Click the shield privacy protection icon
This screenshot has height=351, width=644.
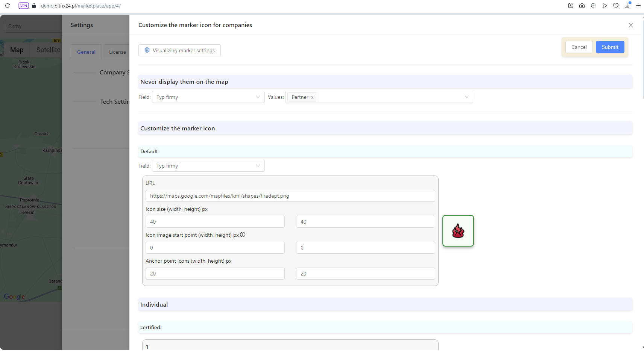point(593,6)
